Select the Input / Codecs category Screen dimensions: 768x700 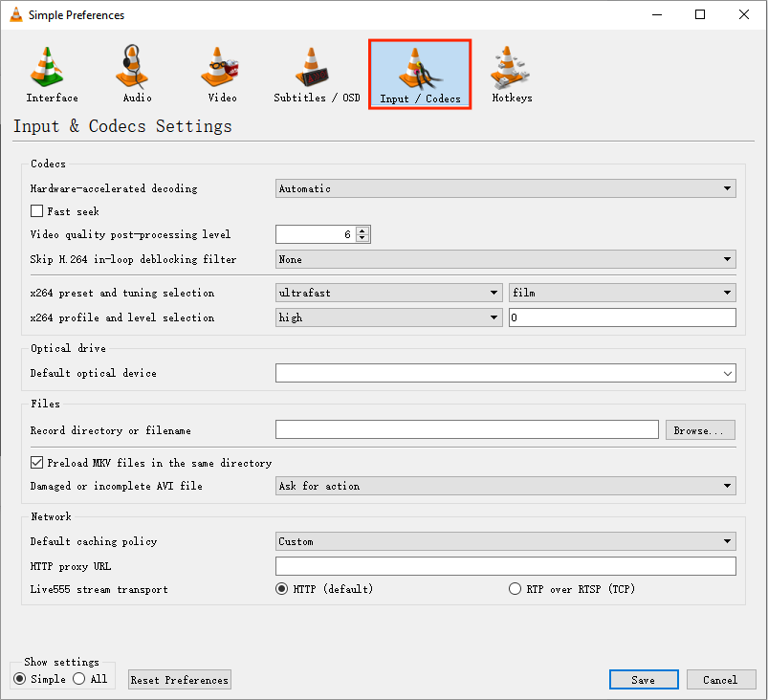[420, 75]
